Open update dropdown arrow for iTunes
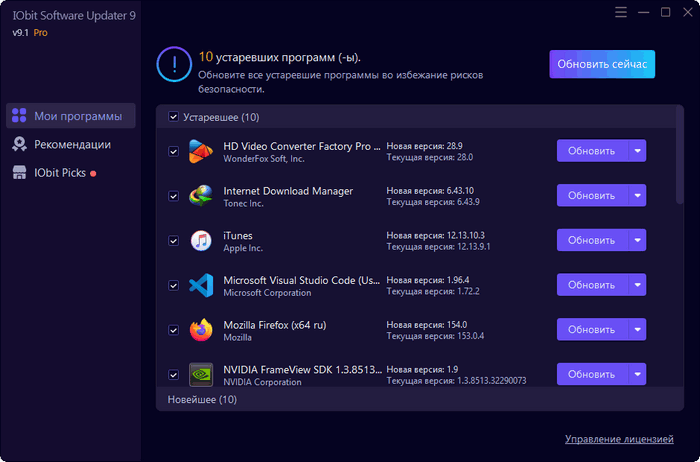Screen dimensions: 700x462 pyautogui.click(x=638, y=240)
